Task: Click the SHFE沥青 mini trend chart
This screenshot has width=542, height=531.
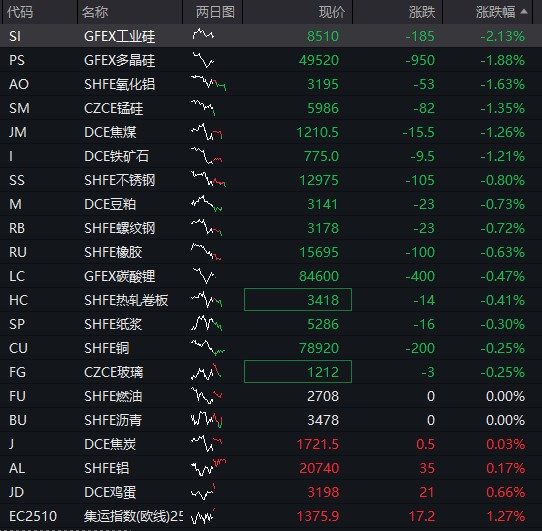Action: (207, 419)
